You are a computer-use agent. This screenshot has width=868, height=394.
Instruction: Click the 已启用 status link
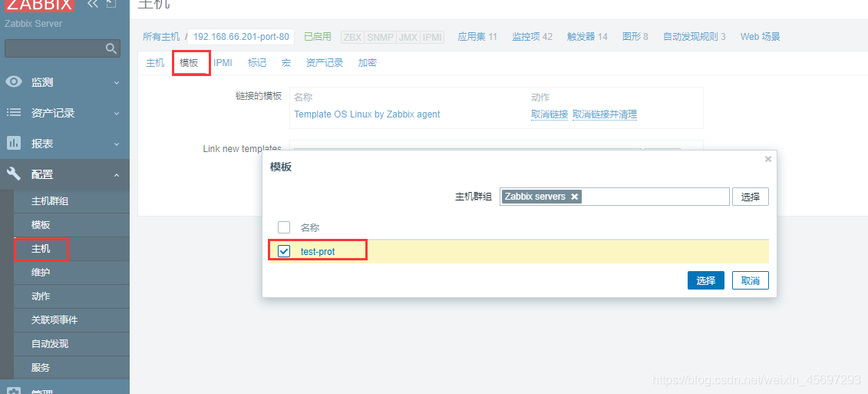click(x=318, y=37)
